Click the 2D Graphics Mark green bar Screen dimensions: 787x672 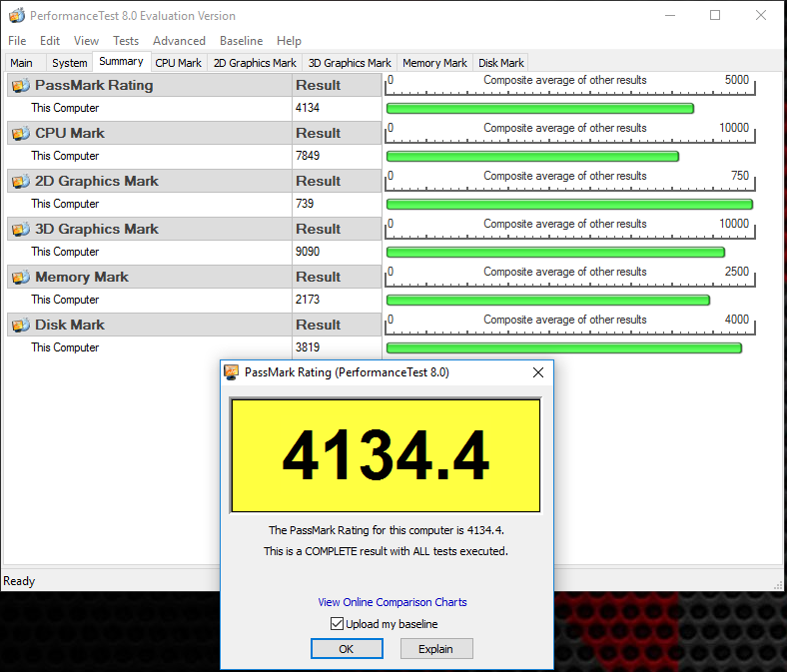click(x=569, y=205)
